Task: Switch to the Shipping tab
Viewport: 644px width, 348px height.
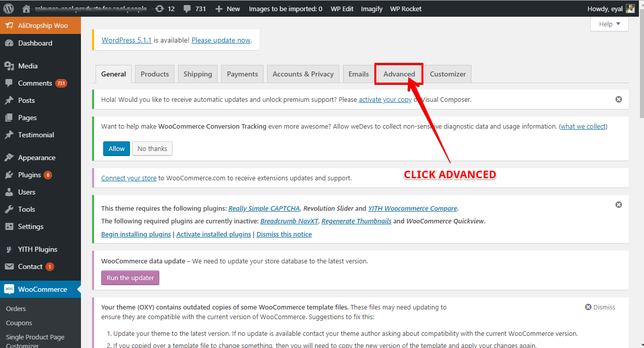Action: (198, 74)
